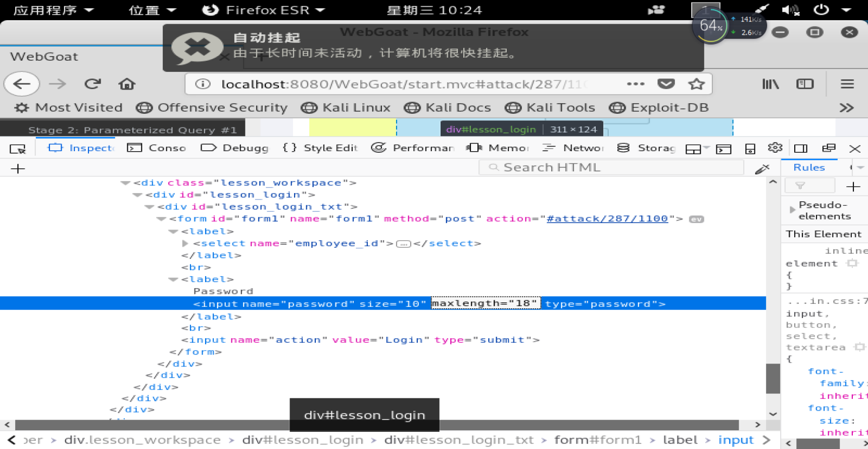Open the 应用程序 menu

pos(53,10)
